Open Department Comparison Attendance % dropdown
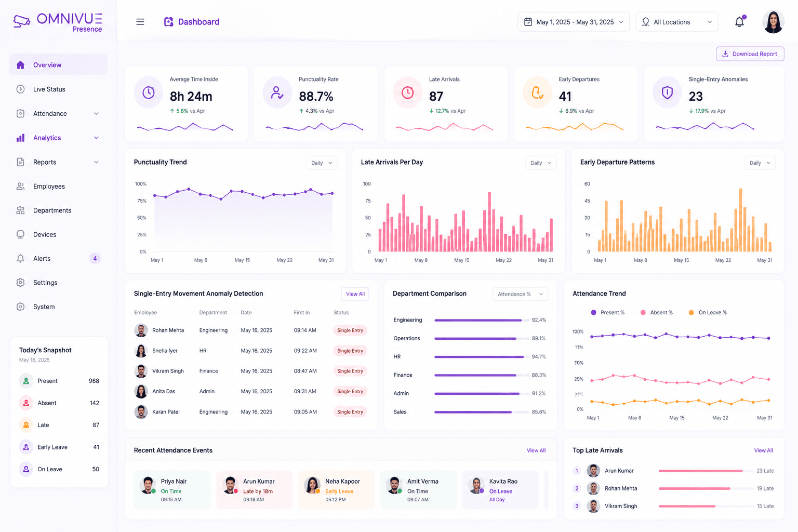The height and width of the screenshot is (532, 798). (x=520, y=294)
